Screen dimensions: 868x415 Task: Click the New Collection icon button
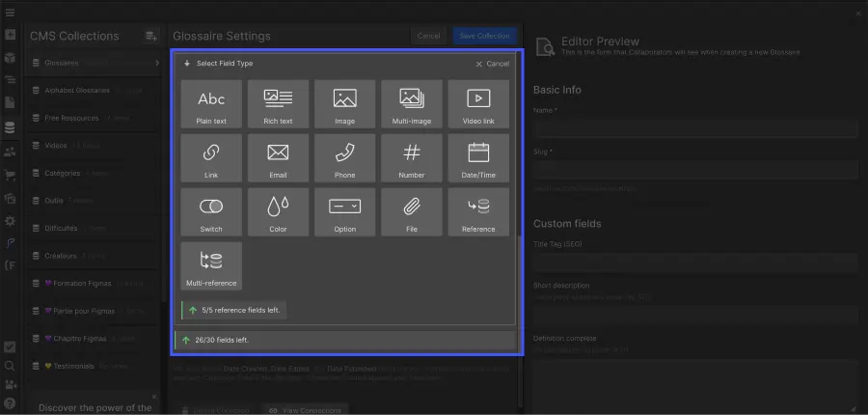150,36
